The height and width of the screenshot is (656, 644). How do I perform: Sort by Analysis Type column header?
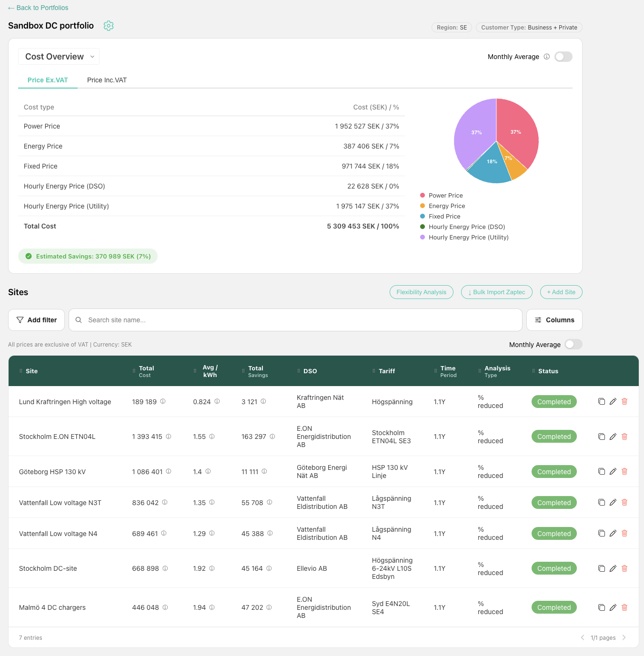(497, 371)
